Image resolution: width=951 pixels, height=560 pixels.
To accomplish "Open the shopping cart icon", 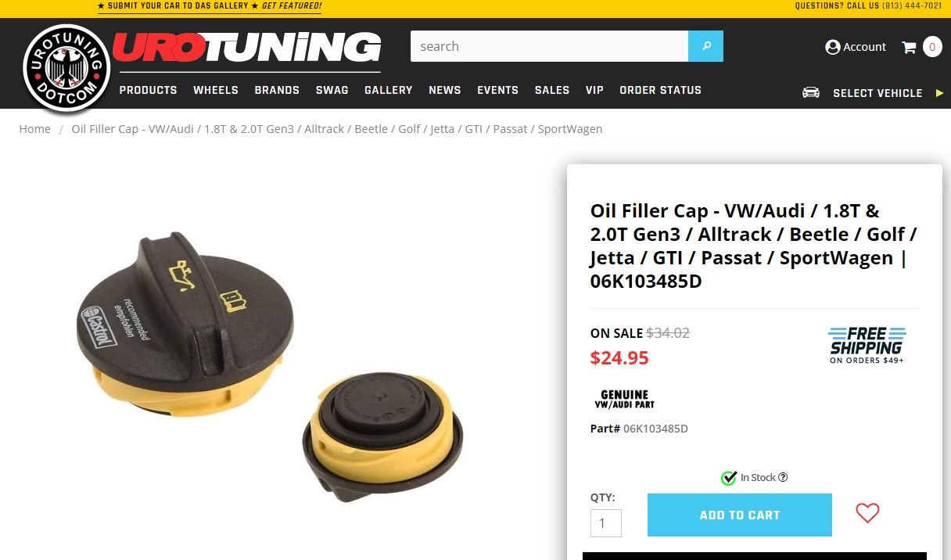I will [909, 47].
